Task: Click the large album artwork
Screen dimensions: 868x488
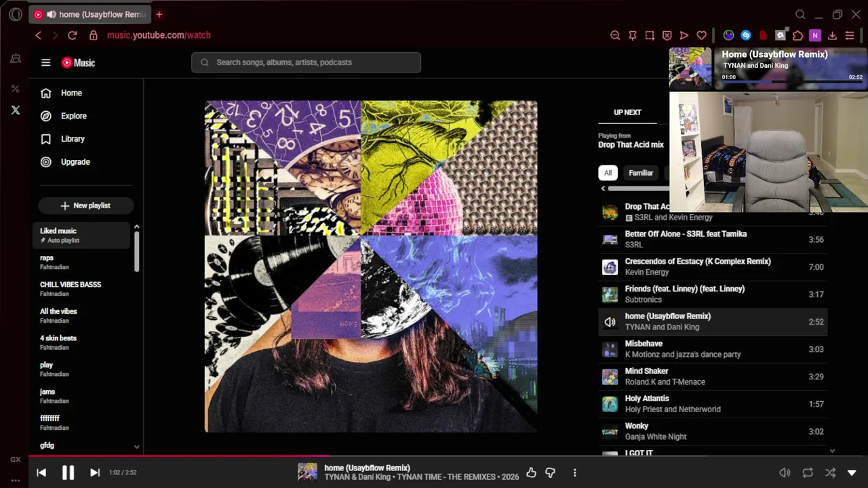Action: click(x=371, y=266)
